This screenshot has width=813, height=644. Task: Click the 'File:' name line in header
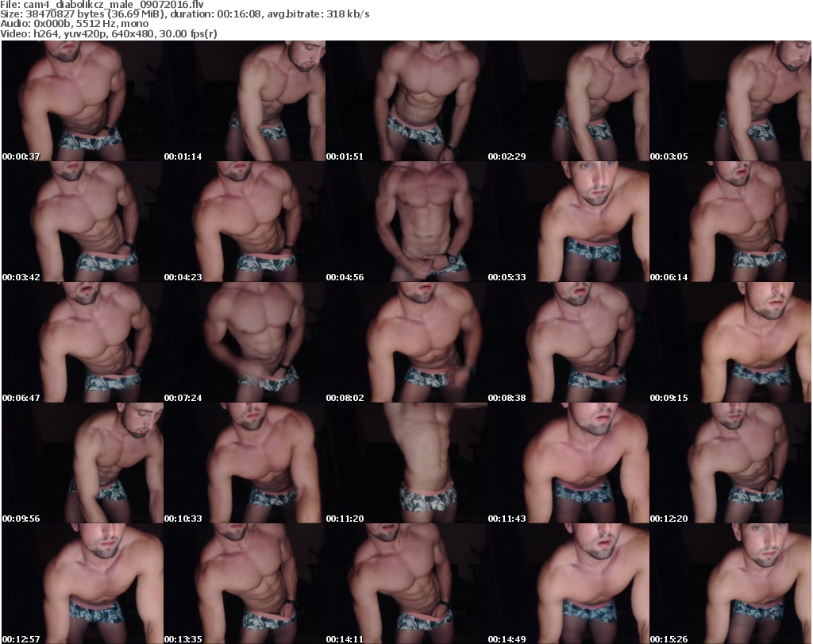click(x=102, y=5)
